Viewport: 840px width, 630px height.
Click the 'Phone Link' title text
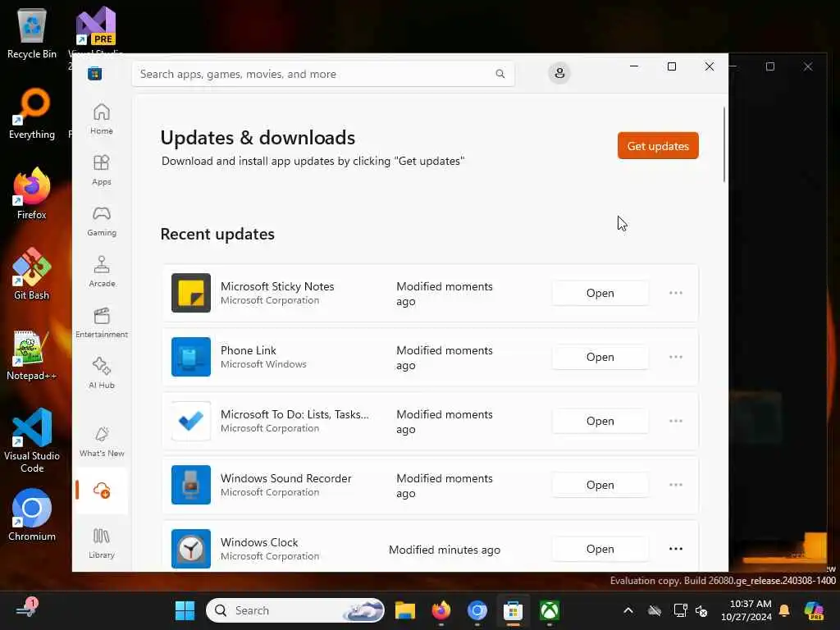click(248, 350)
